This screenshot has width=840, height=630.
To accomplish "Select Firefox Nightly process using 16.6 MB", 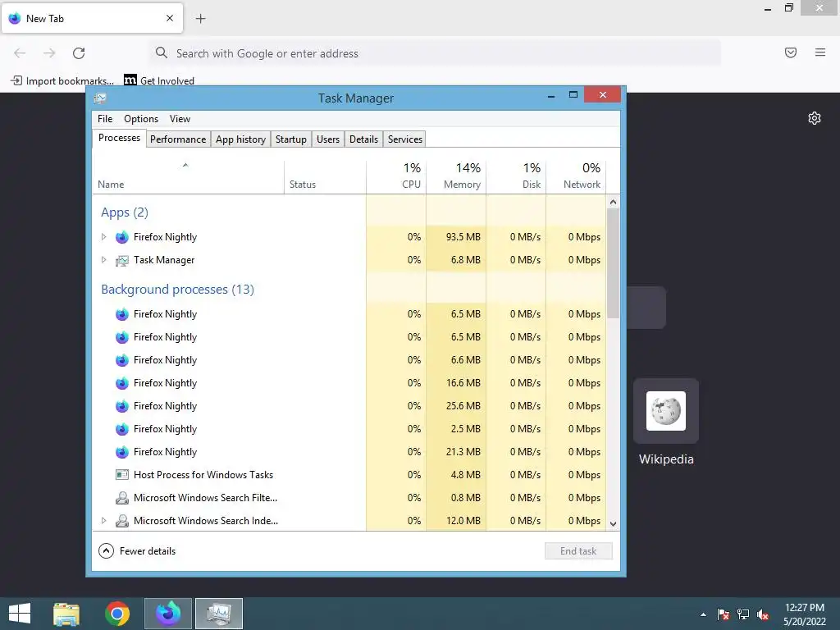I will pos(349,383).
